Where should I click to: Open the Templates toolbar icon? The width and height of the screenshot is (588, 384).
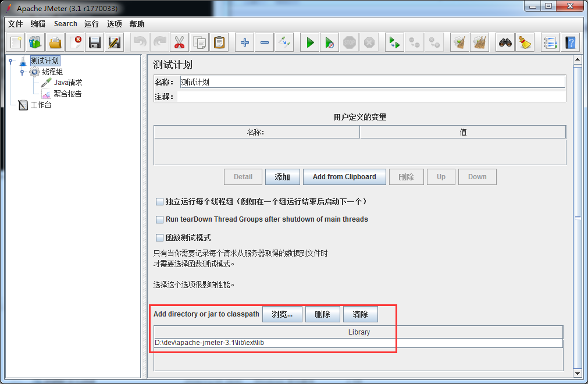[x=35, y=42]
